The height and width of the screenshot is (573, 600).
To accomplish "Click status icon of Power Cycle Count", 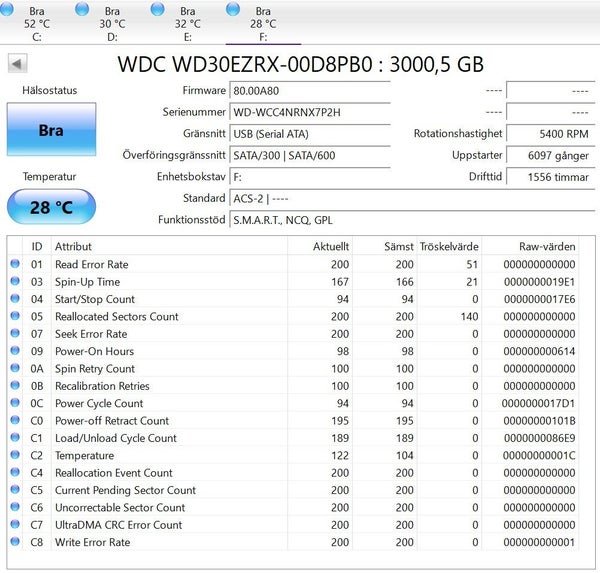I will pyautogui.click(x=15, y=402).
